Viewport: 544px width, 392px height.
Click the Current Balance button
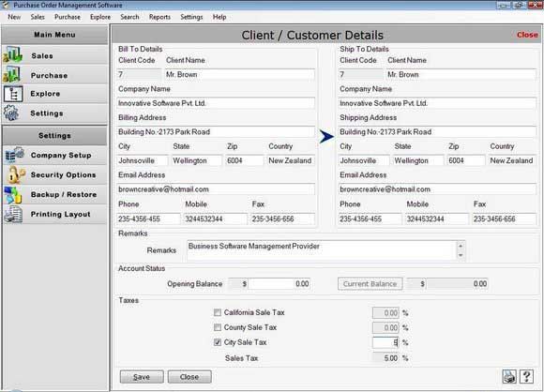click(x=370, y=284)
